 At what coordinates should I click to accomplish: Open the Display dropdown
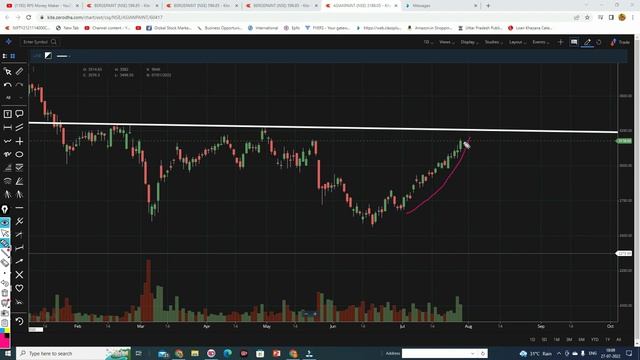pos(469,42)
